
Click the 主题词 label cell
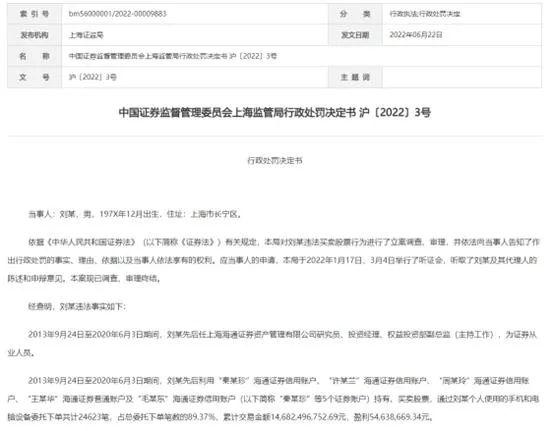coord(355,77)
